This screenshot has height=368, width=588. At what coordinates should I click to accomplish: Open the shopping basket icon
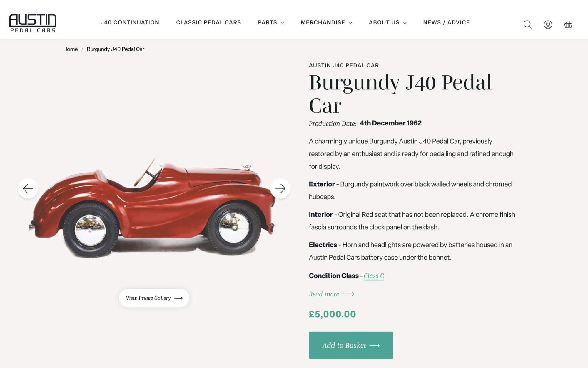[568, 25]
